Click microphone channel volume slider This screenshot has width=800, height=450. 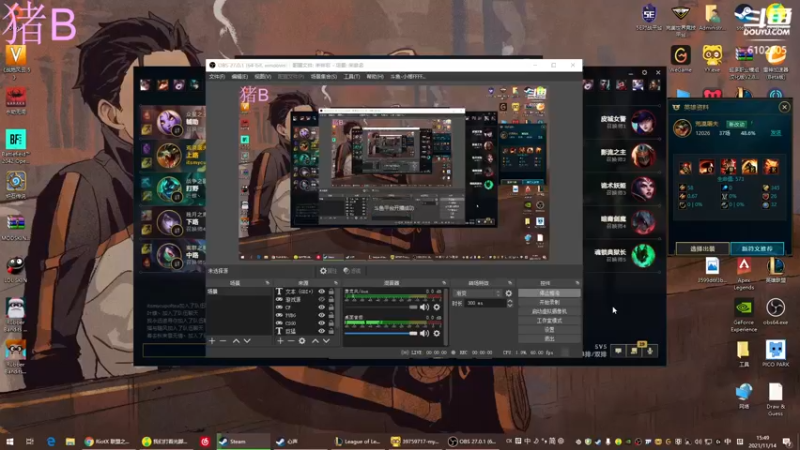point(381,307)
